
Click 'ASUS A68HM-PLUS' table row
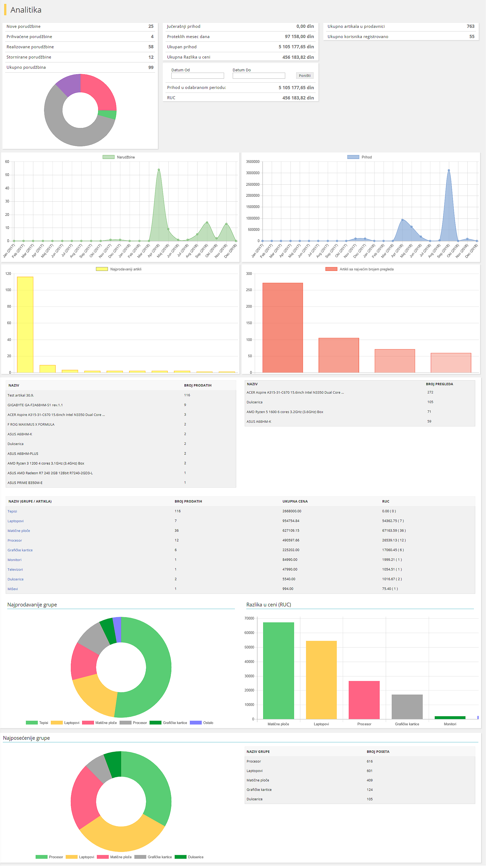click(x=121, y=455)
